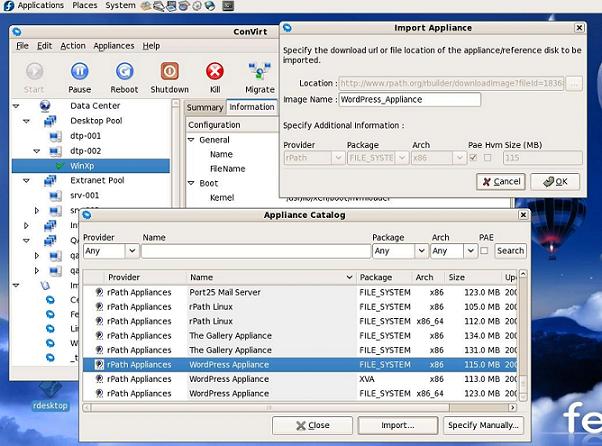This screenshot has height=446, width=602.
Task: Click the Pause toolbar icon
Action: tap(79, 72)
